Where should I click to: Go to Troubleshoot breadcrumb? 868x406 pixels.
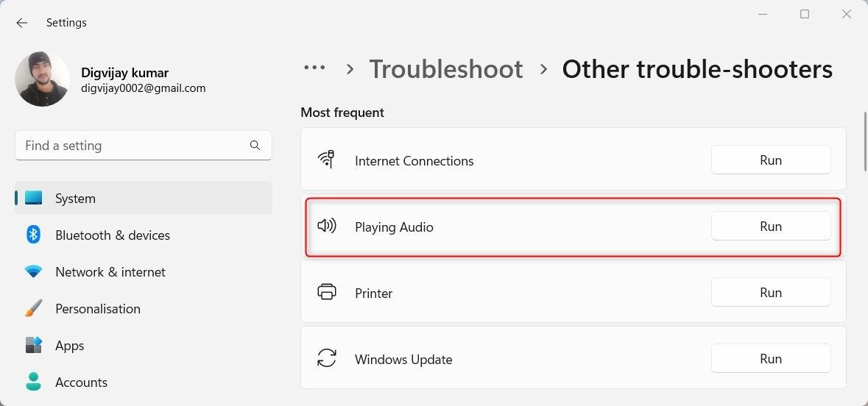[x=446, y=69]
